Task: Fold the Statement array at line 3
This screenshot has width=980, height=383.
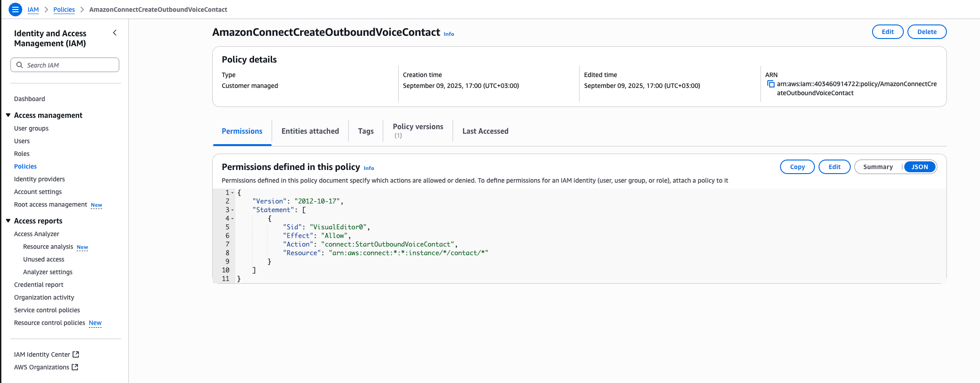Action: (233, 210)
